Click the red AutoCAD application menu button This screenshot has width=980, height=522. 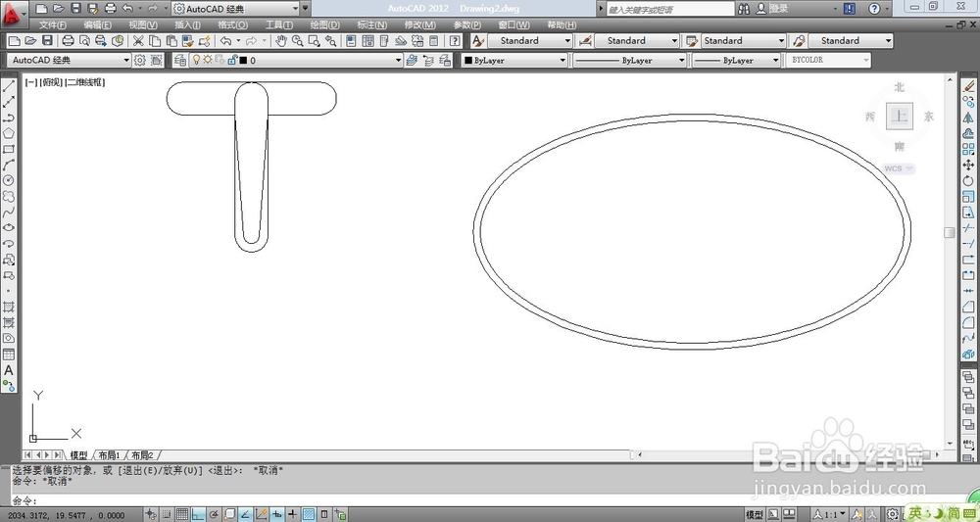tap(14, 13)
